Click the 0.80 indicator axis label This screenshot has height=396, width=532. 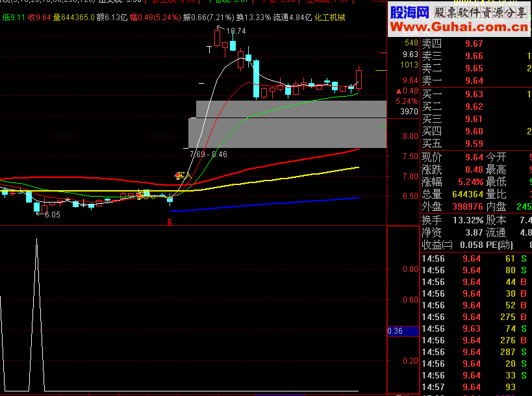410,269
